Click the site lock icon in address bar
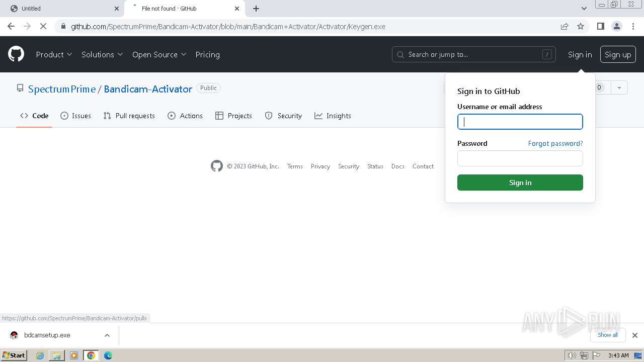The image size is (644, 362). (62, 26)
